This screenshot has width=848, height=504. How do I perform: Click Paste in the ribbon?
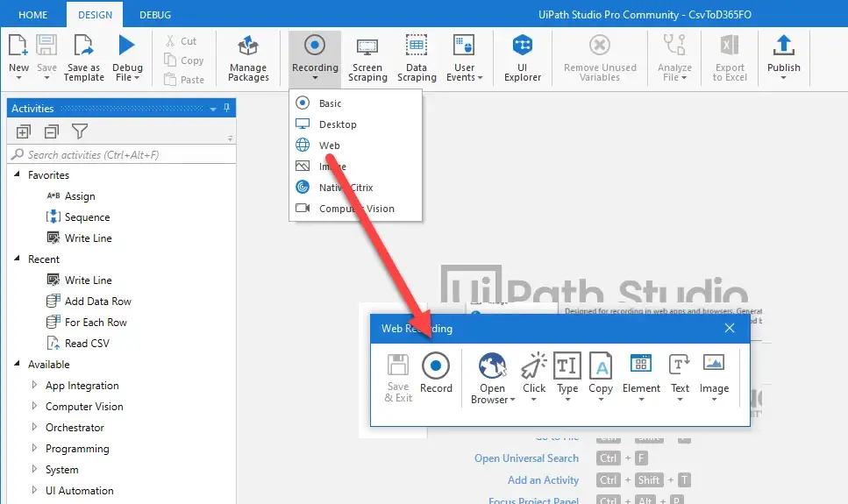click(184, 80)
